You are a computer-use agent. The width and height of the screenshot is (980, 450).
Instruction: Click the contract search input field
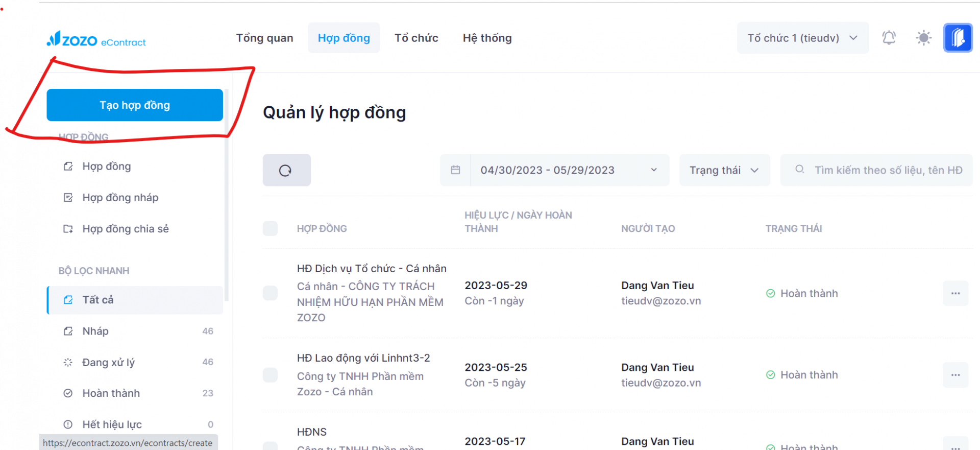[x=876, y=170]
